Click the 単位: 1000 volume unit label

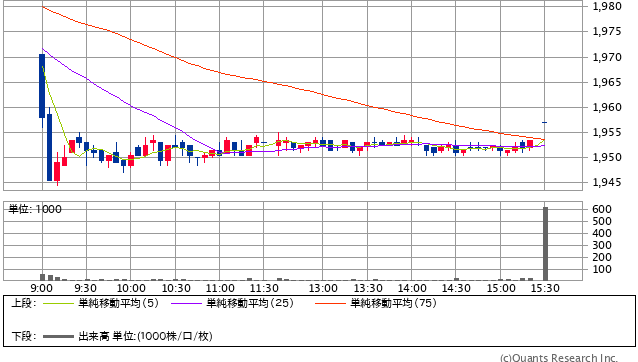pos(35,209)
